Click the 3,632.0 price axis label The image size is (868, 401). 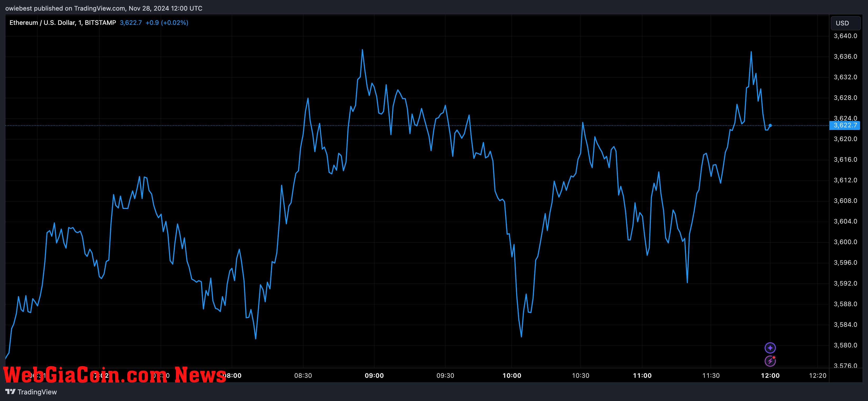point(846,77)
